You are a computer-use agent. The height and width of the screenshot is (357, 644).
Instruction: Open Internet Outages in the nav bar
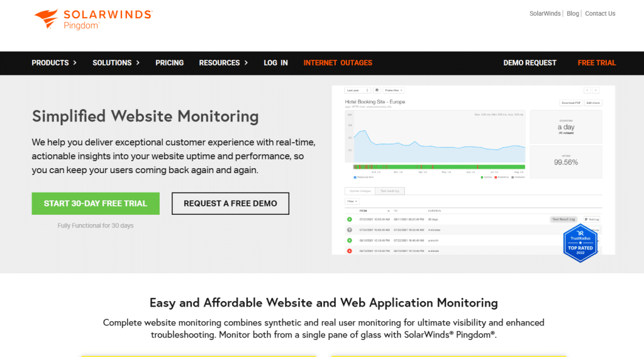point(338,63)
